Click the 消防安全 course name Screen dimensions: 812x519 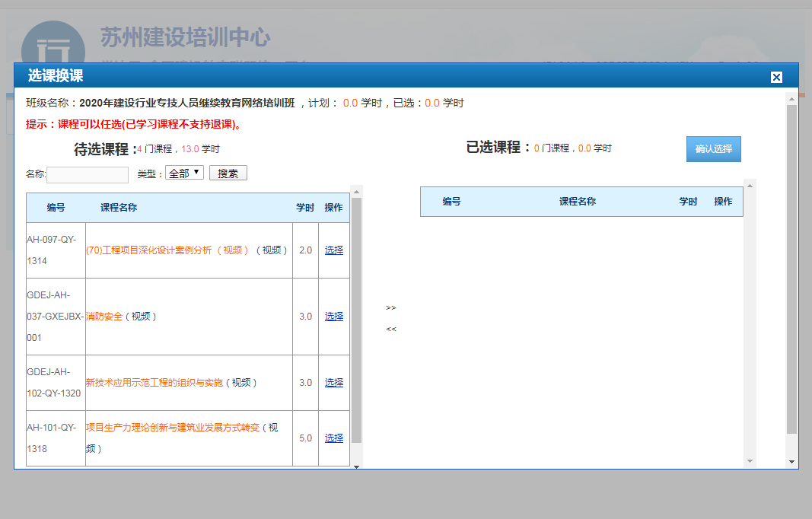pyautogui.click(x=104, y=317)
